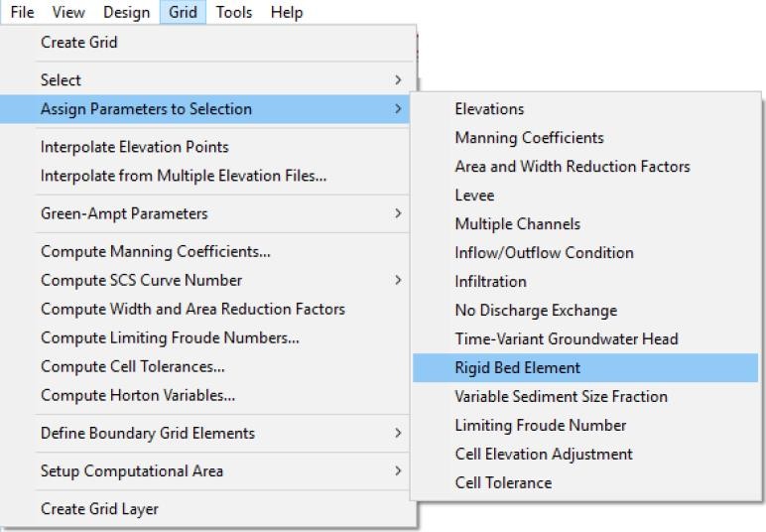Expand Setup Computational Area submenu
Viewport: 766px width, 532px height.
398,471
